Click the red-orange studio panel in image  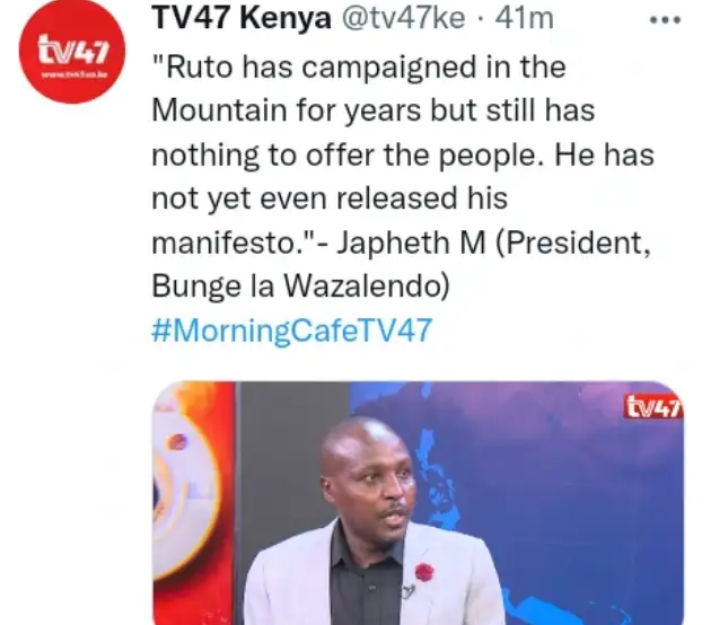pyautogui.click(x=194, y=503)
